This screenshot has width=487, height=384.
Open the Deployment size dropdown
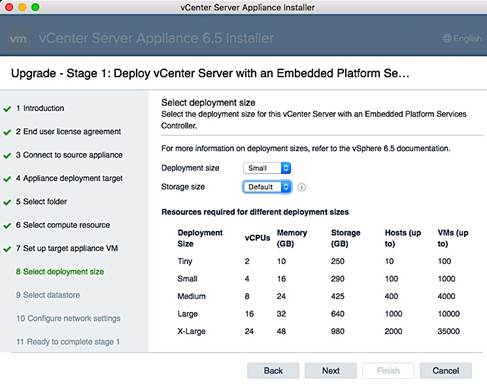click(x=267, y=168)
